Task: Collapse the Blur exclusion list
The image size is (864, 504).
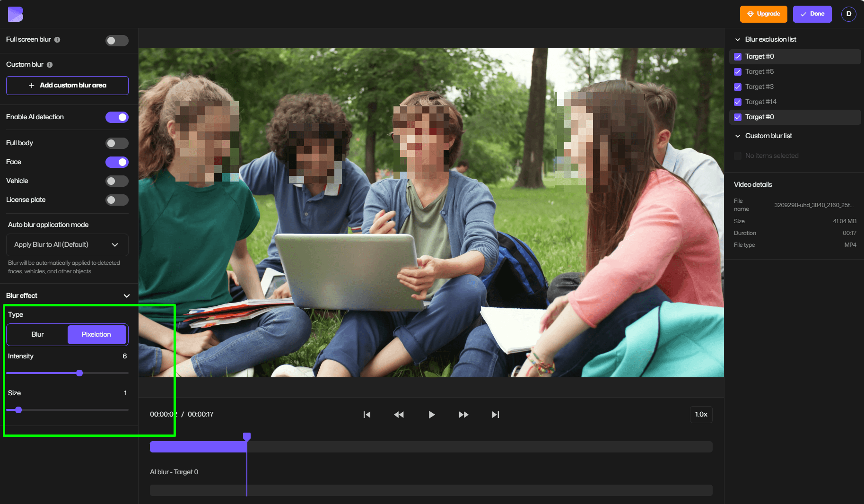Action: tap(738, 39)
